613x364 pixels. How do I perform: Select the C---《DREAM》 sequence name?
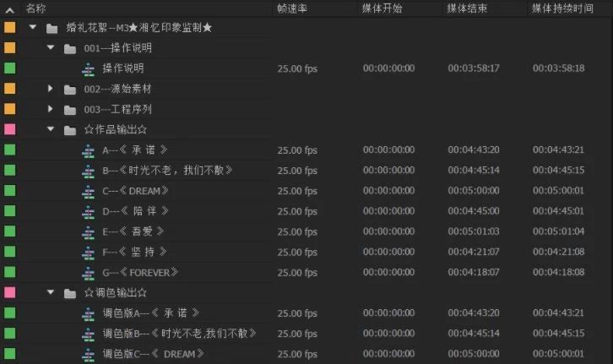click(135, 191)
